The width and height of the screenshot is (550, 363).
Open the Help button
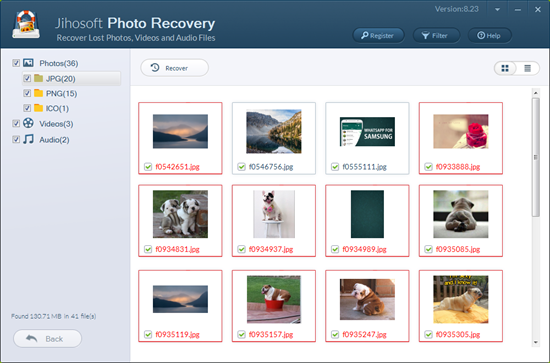click(x=489, y=35)
